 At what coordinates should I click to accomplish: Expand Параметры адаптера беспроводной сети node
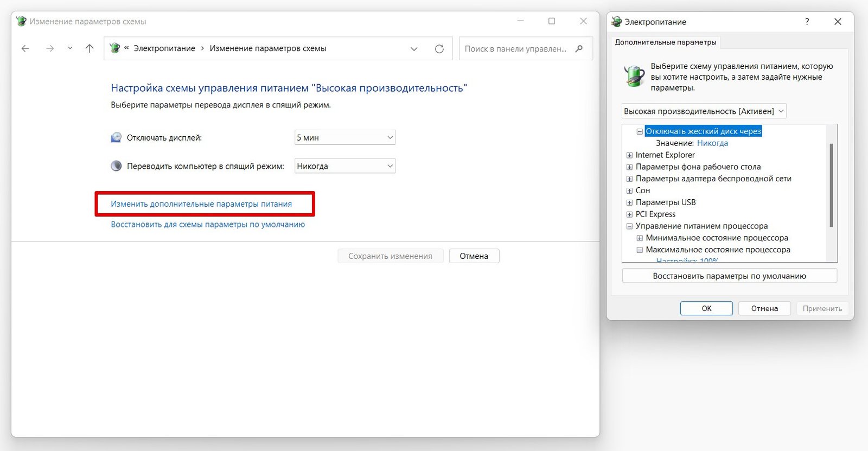[629, 179]
